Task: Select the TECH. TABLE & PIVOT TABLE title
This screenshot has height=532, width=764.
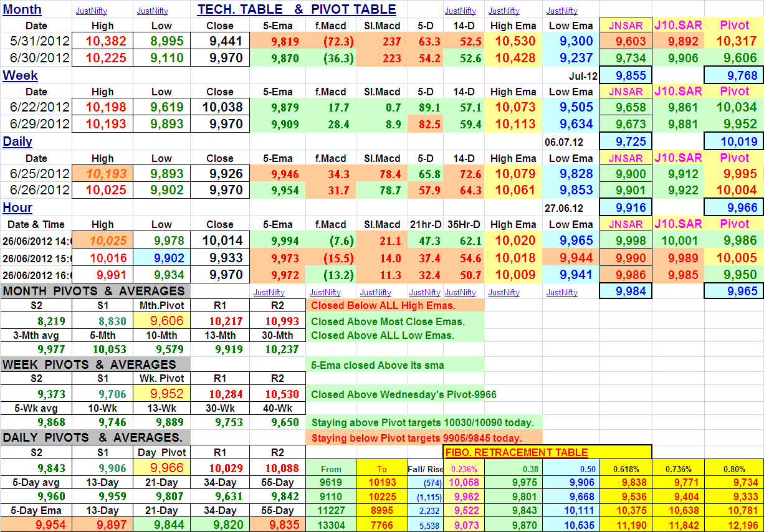Action: tap(297, 9)
